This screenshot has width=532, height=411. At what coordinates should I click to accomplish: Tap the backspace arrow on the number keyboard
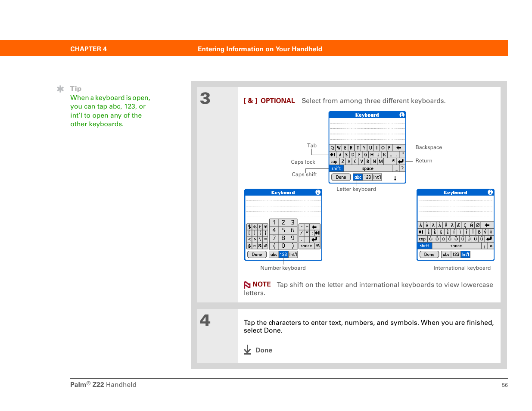(314, 227)
